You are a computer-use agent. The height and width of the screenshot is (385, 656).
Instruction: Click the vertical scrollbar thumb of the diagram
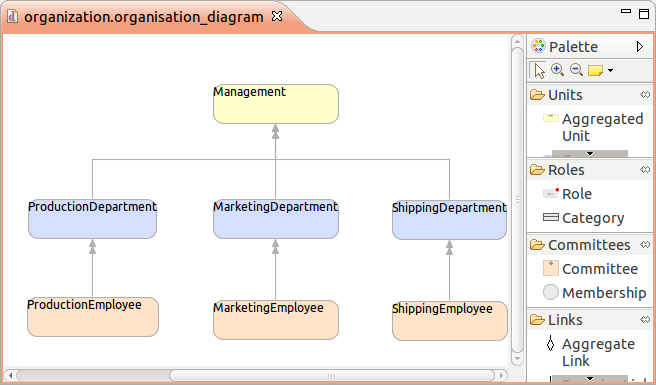click(x=518, y=200)
